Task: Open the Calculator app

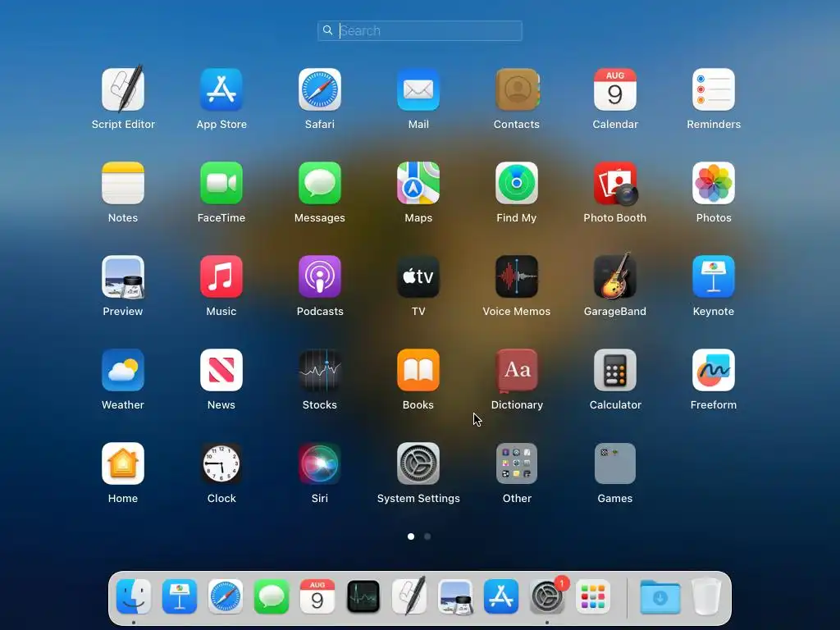Action: [615, 370]
